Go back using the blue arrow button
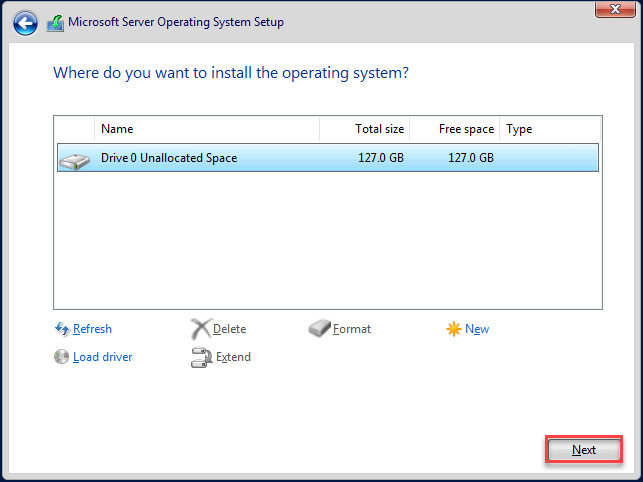 pyautogui.click(x=25, y=23)
